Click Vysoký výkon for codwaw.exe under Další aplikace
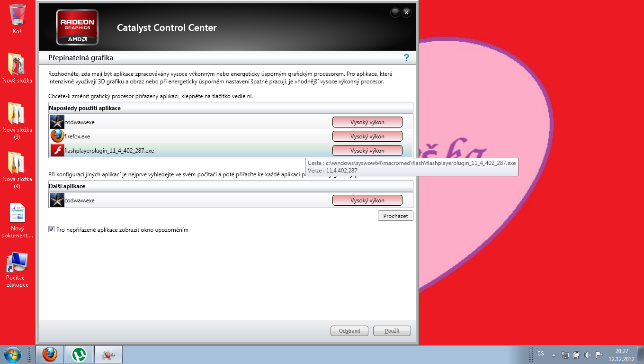Image resolution: width=644 pixels, height=364 pixels. tap(367, 200)
